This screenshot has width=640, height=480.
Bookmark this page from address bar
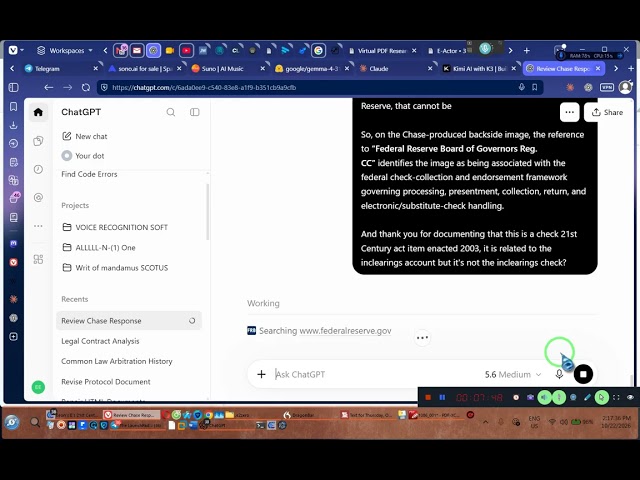[x=535, y=87]
